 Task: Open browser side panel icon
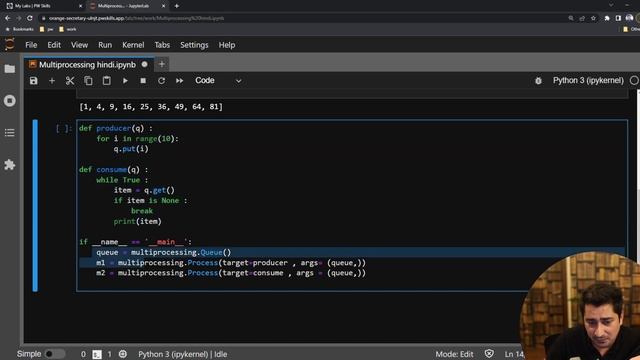click(x=618, y=18)
